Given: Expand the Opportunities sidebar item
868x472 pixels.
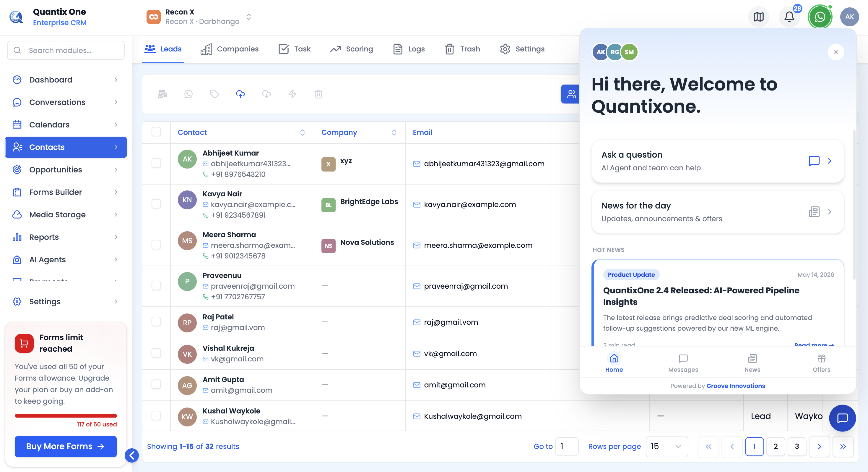Looking at the screenshot, I should click(66, 169).
